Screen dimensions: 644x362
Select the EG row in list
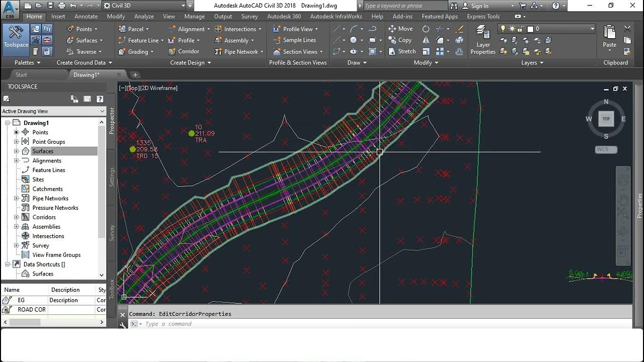53,300
